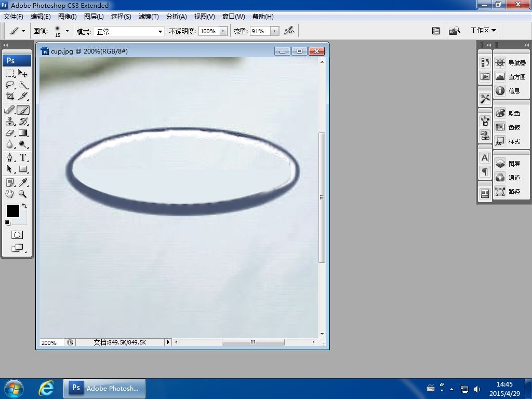
Task: Select the Lasso tool
Action: click(x=10, y=85)
